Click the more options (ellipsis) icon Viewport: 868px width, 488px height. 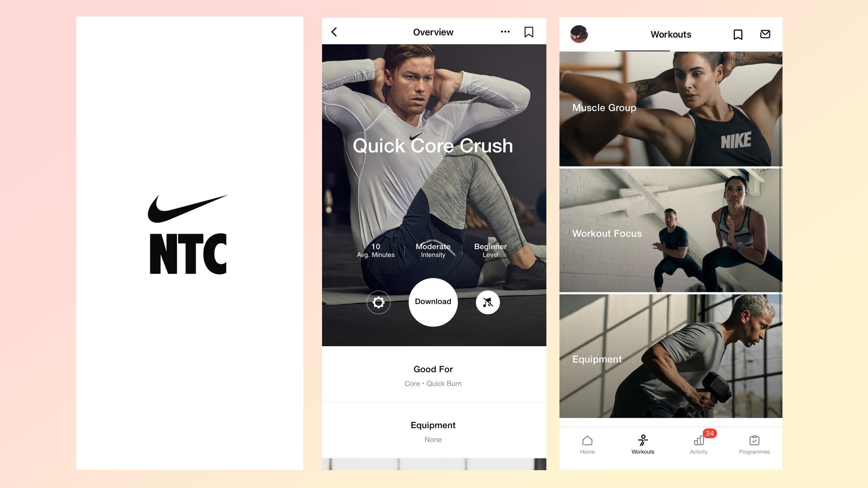click(505, 32)
